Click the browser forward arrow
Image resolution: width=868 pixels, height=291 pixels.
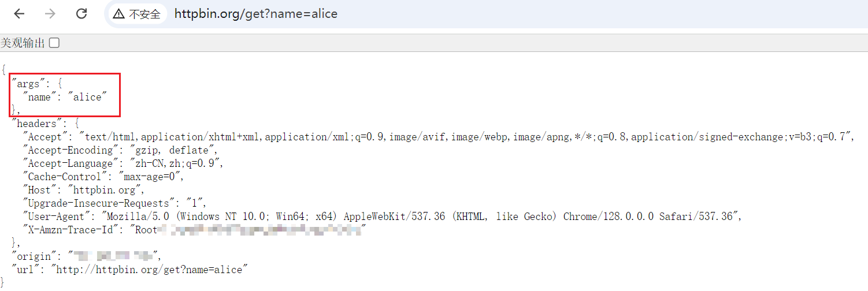coord(50,14)
